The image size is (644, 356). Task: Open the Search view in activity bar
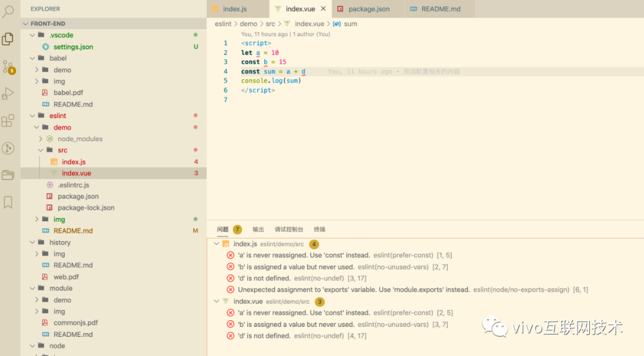click(8, 11)
